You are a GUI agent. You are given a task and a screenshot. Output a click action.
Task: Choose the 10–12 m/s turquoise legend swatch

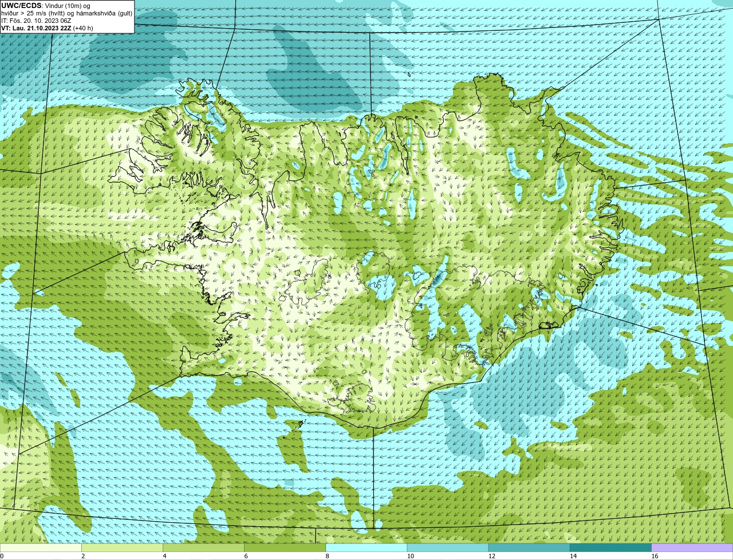click(448, 548)
